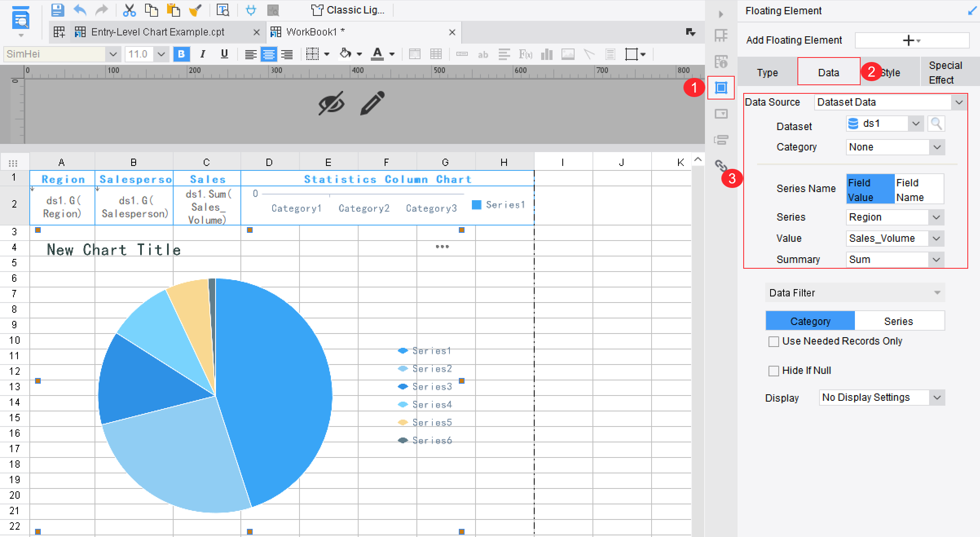Click the Undo arrow icon
The image size is (980, 537).
pyautogui.click(x=80, y=10)
